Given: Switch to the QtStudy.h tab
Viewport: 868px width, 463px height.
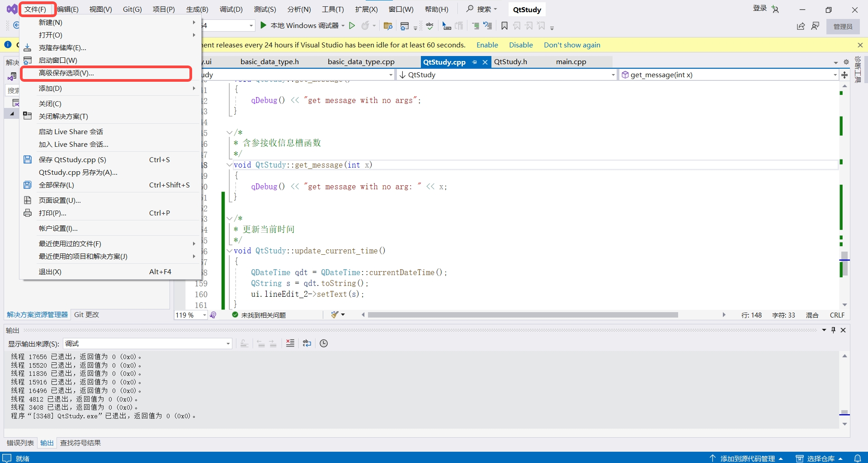Looking at the screenshot, I should pos(510,62).
